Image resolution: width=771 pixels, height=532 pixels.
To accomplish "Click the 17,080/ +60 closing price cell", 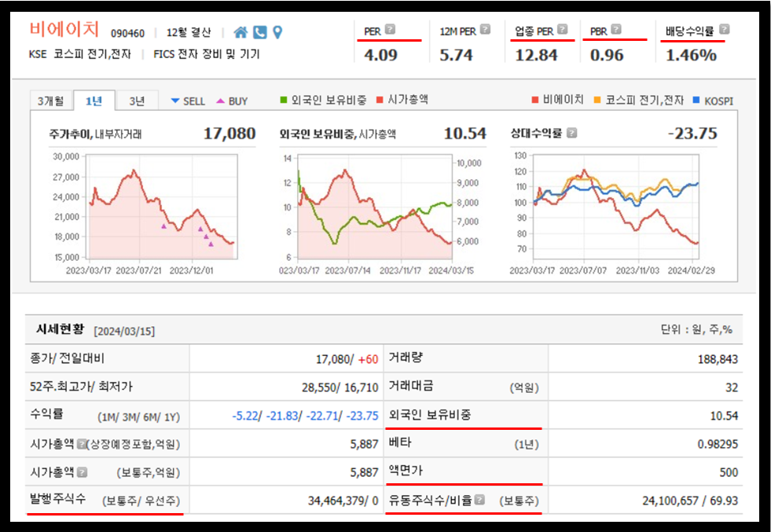I will 347,359.
